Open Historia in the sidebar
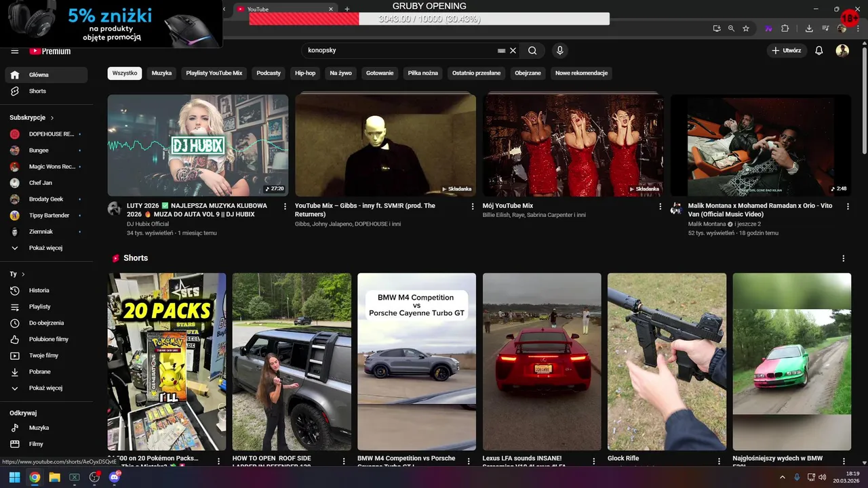Image resolution: width=868 pixels, height=488 pixels. click(x=46, y=290)
